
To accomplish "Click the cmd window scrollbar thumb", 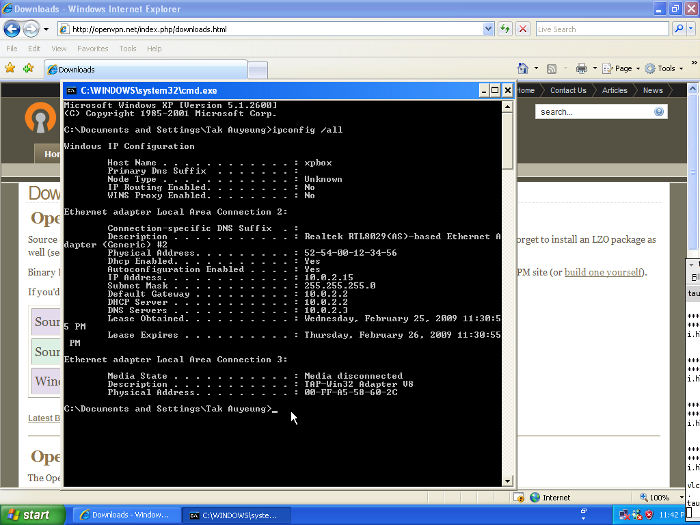I will [507, 140].
